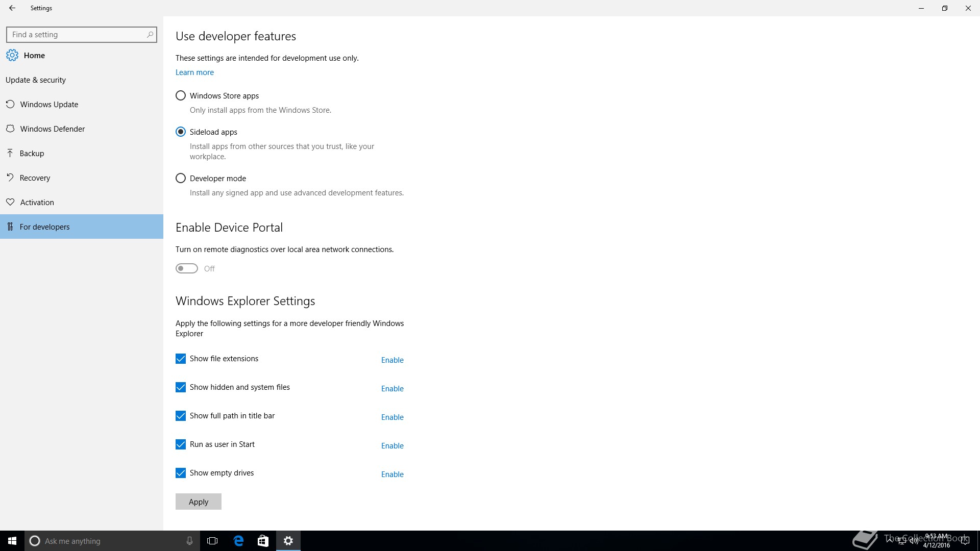Open the Recovery settings page
Screen dimensions: 980x551
pos(82,178)
